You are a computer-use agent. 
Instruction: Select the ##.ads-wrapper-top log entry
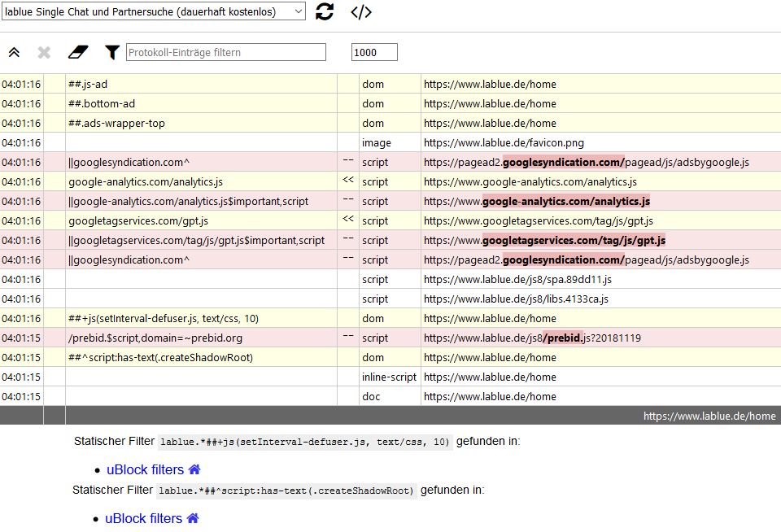pyautogui.click(x=116, y=123)
